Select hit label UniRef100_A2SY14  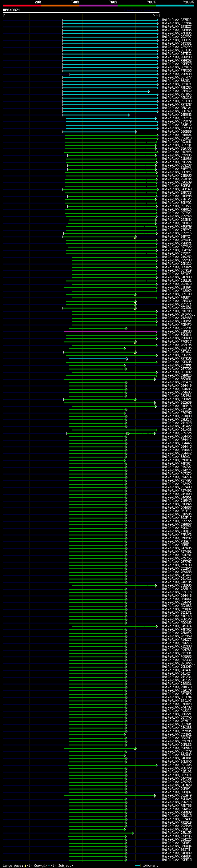tap(177, 118)
